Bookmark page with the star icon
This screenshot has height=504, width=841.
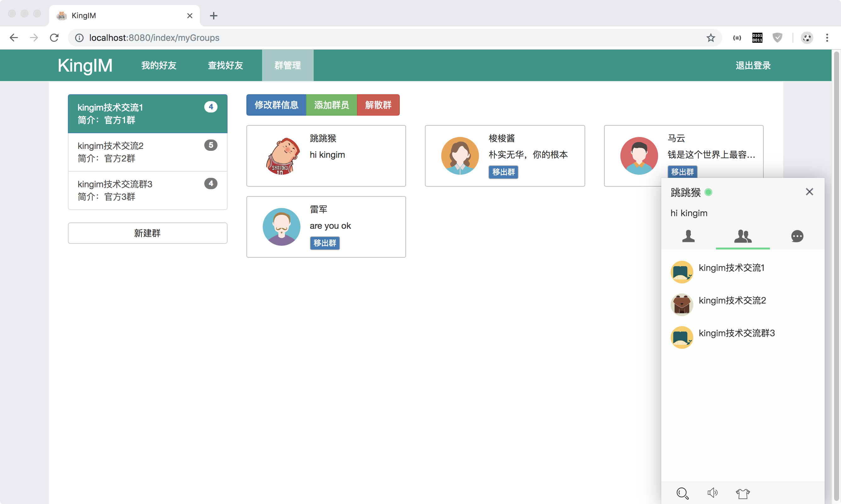(711, 38)
